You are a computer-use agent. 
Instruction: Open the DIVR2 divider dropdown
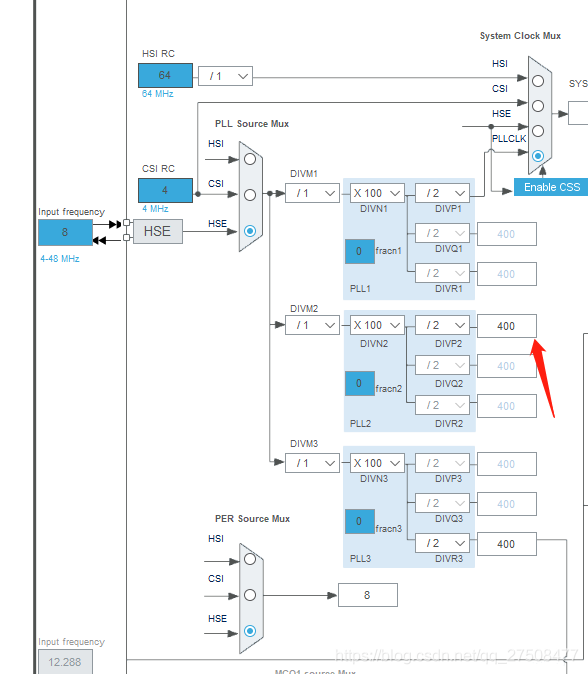[442, 405]
